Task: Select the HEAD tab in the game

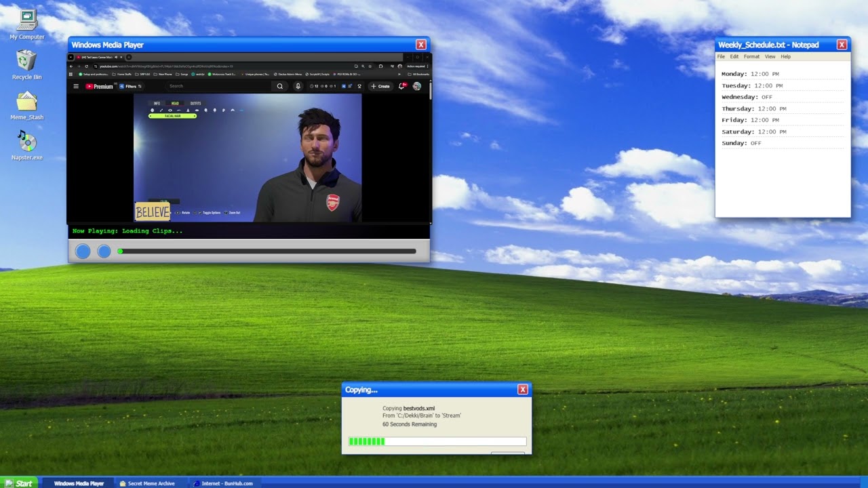Action: (175, 104)
